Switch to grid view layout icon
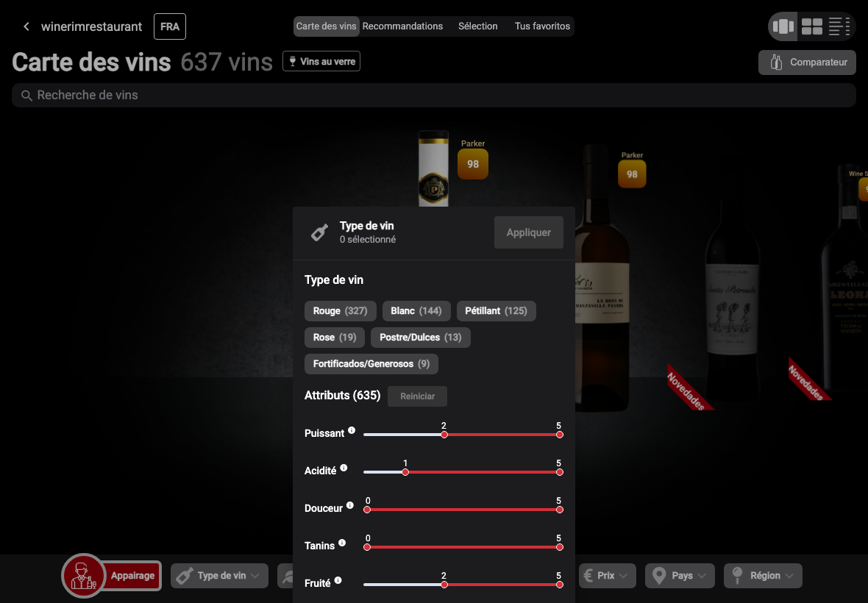Screen dimensions: 868x603 812,26
